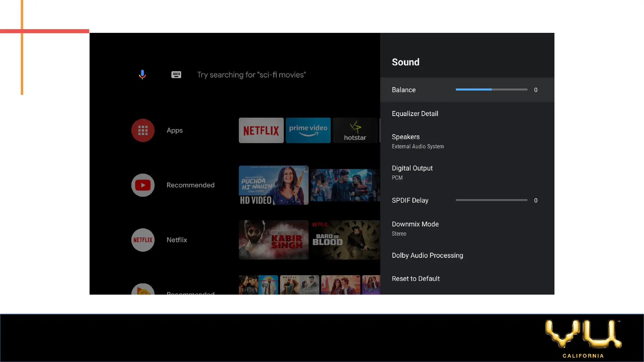Select Reset to Default option
This screenshot has width=644, height=362.
pos(416,279)
